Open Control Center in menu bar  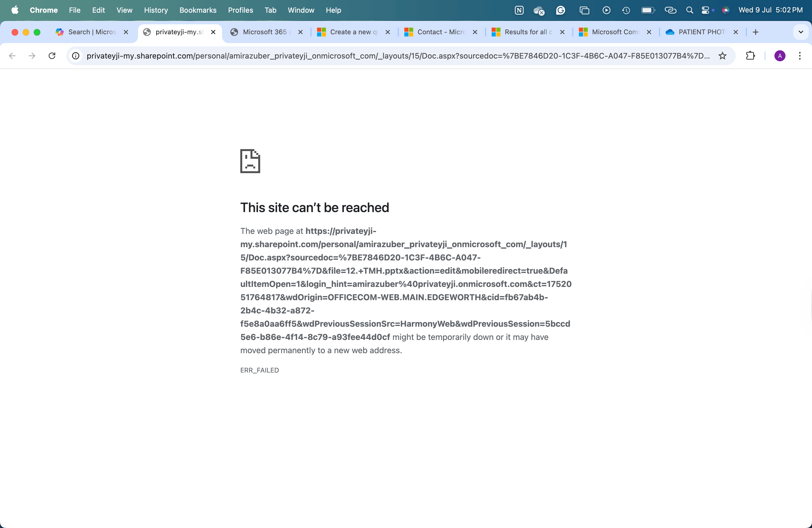(705, 10)
